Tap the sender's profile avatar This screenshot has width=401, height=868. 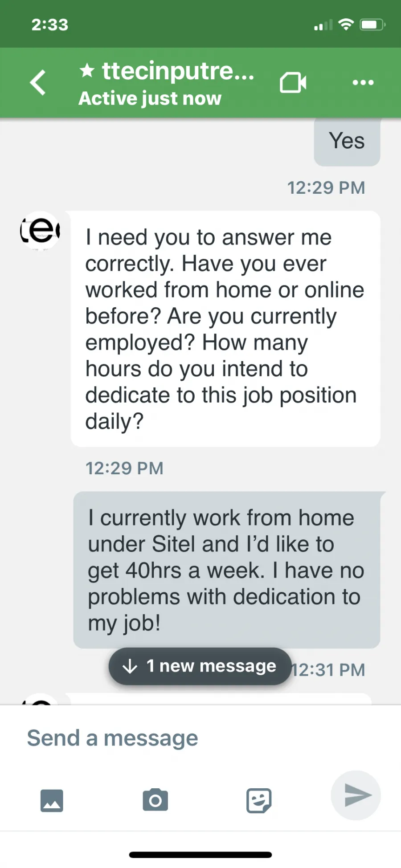(x=40, y=231)
